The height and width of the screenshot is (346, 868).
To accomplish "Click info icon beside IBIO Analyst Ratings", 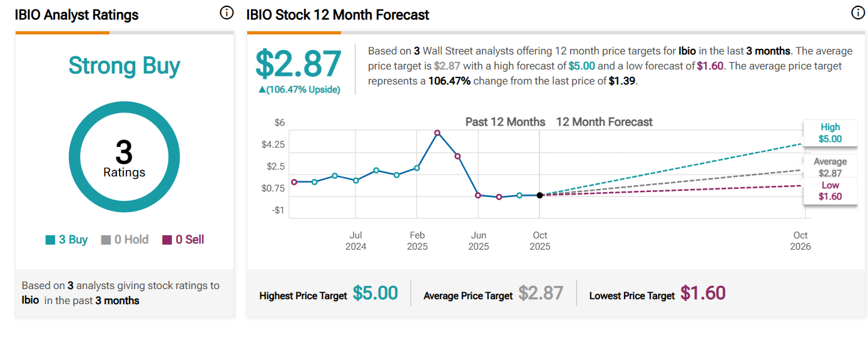I will [x=227, y=13].
